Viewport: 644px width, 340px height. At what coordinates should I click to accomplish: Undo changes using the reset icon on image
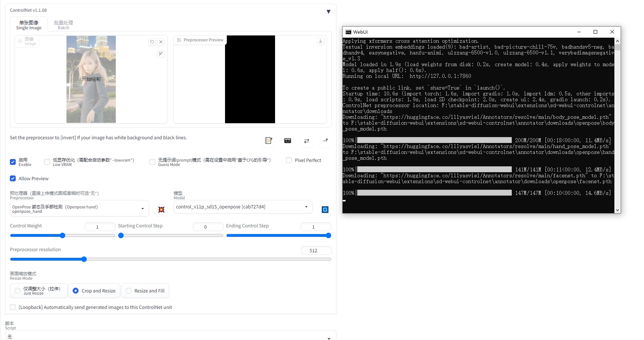[152, 42]
